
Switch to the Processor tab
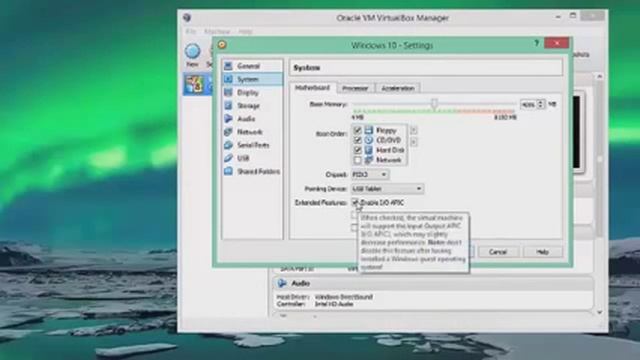(355, 88)
